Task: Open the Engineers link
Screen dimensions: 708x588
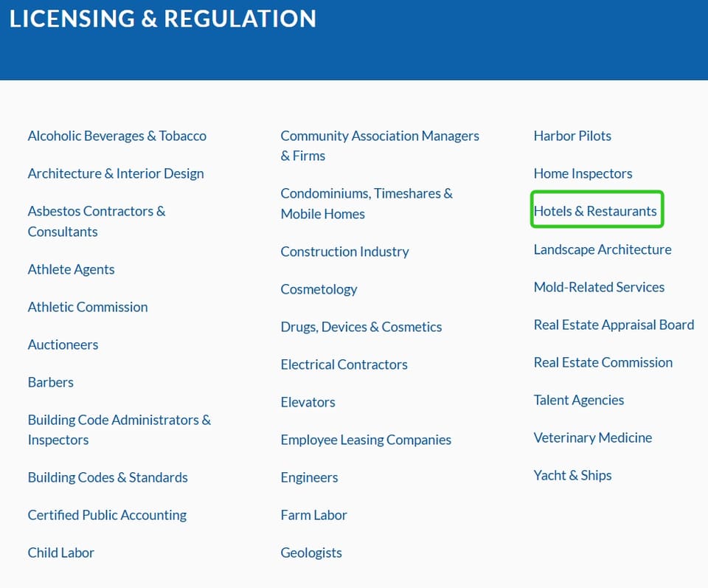Action: tap(309, 477)
